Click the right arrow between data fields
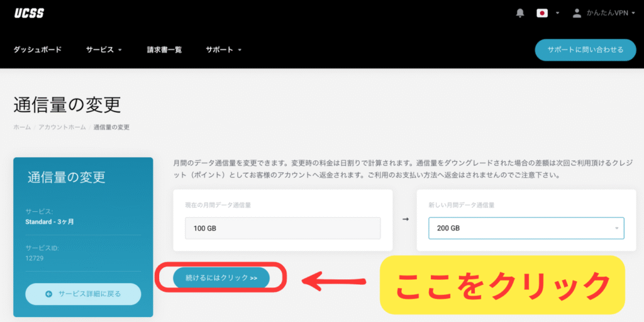The image size is (644, 322). [x=405, y=219]
